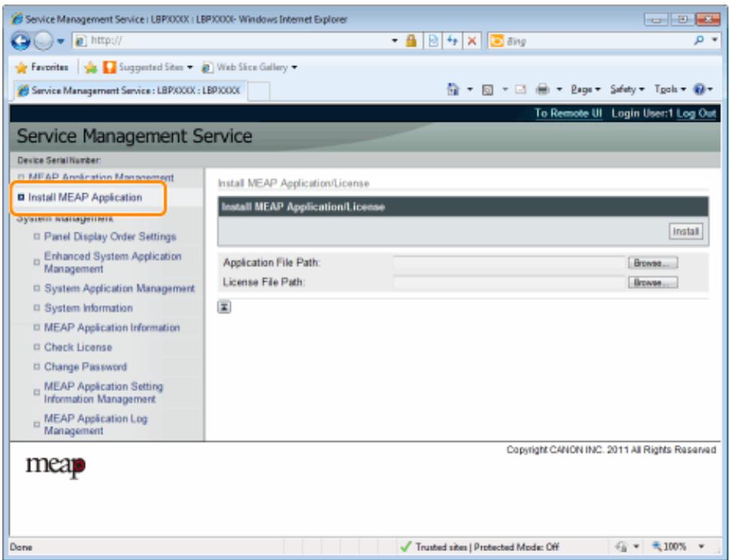Image resolution: width=730 pixels, height=560 pixels.
Task: Click the Feeds icon in command bar
Action: coord(487,89)
